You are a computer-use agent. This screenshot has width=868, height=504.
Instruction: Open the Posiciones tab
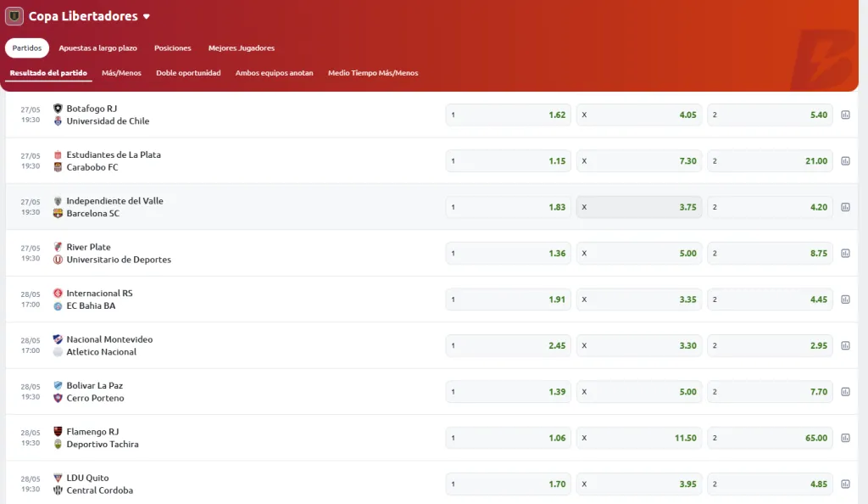click(x=172, y=48)
